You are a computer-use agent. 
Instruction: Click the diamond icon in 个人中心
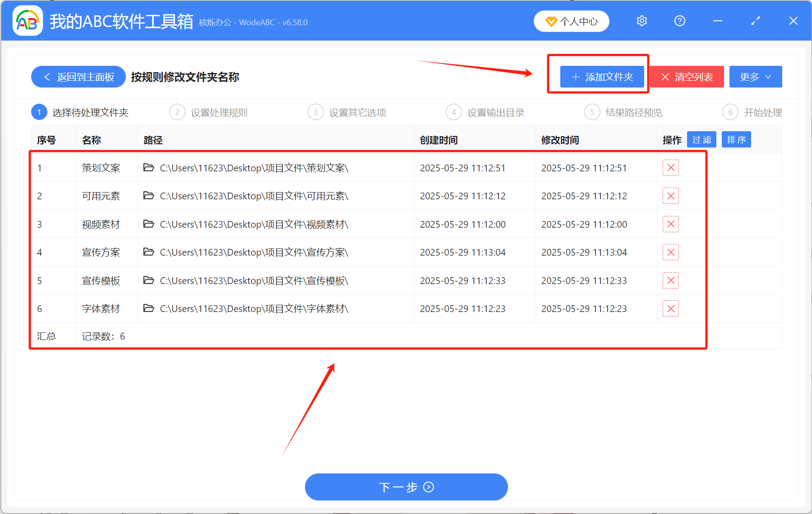[551, 21]
